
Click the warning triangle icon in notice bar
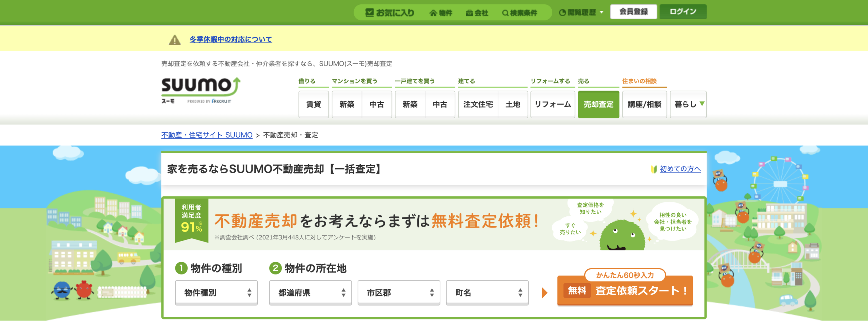[x=175, y=40]
